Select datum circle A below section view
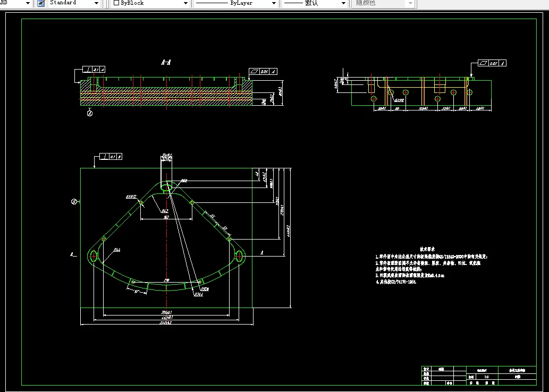The width and height of the screenshot is (549, 392). (90, 113)
